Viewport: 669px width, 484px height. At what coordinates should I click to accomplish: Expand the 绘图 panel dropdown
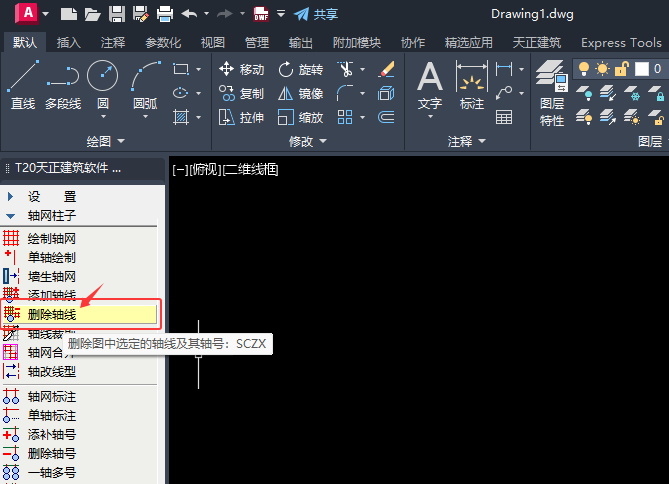(x=105, y=141)
